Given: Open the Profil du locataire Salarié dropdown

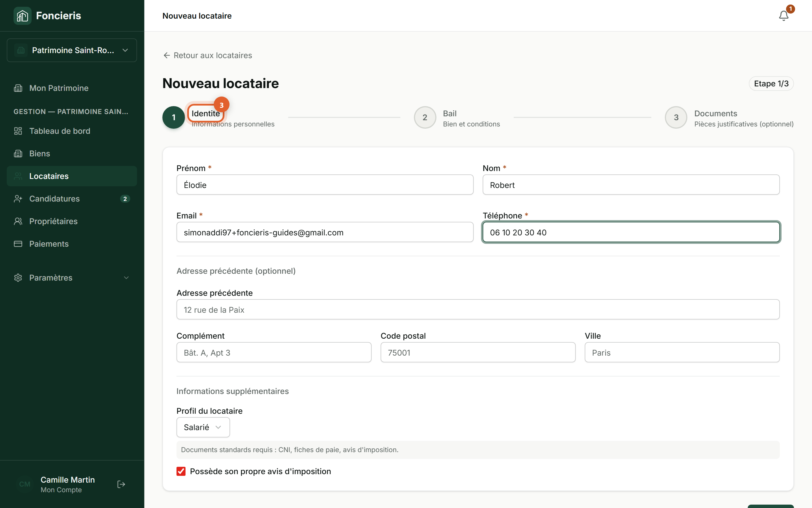Looking at the screenshot, I should [x=203, y=427].
